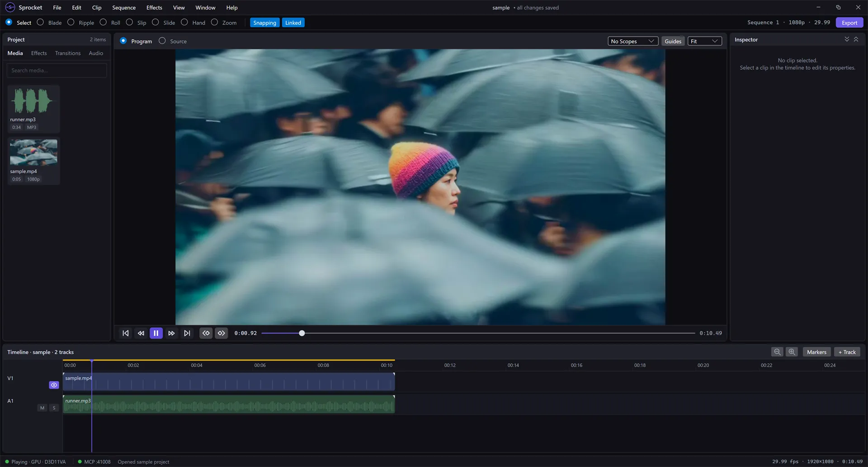Solo the A1 audio track
This screenshot has width=868, height=467.
[54, 408]
